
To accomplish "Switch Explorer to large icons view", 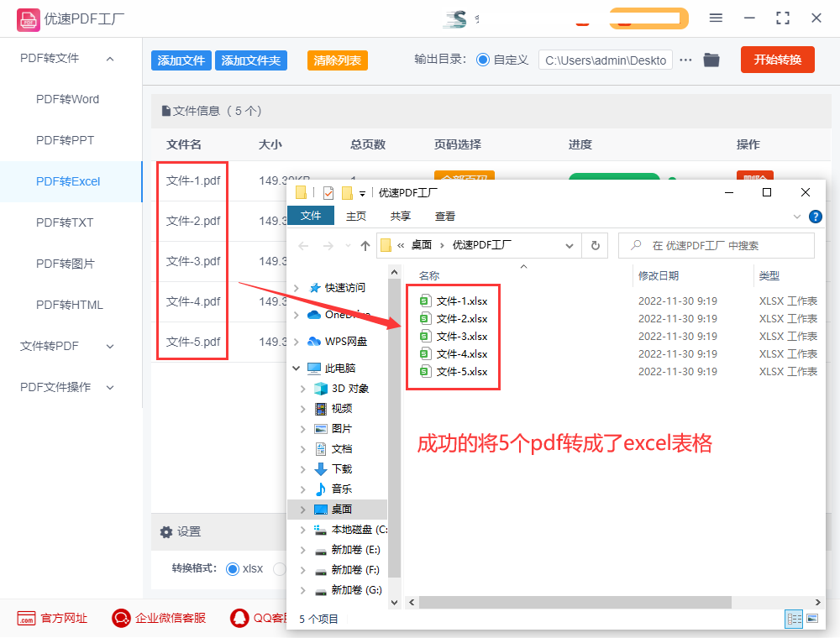I will click(x=812, y=620).
